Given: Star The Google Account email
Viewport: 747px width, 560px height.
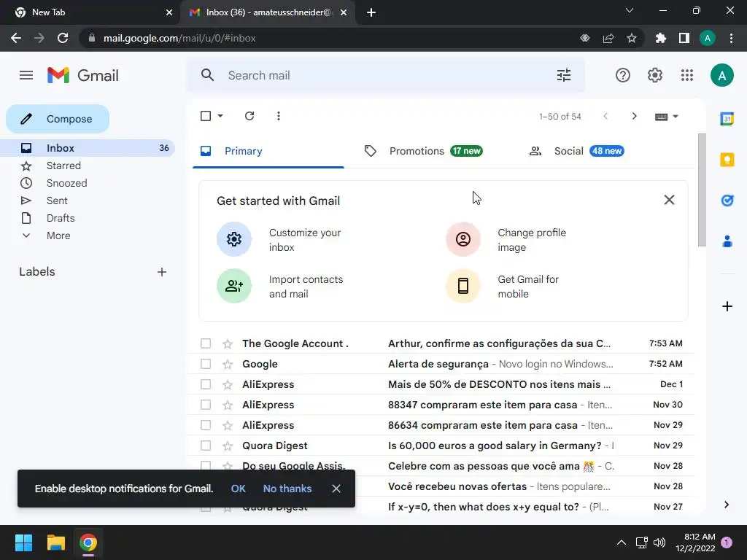Looking at the screenshot, I should (x=228, y=344).
